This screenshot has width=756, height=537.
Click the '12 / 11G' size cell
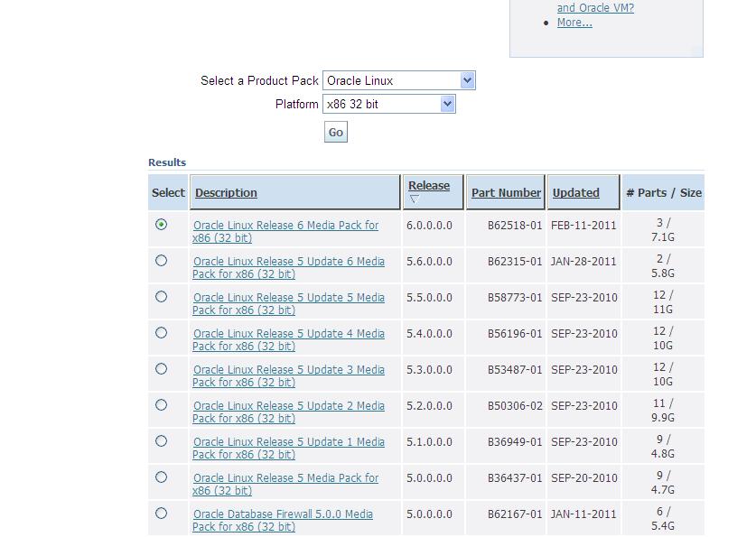click(x=663, y=302)
